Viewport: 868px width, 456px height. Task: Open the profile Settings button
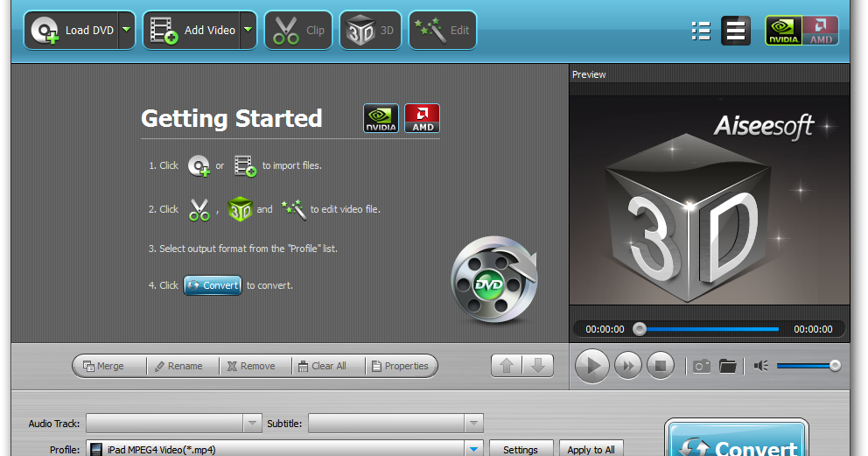click(521, 449)
